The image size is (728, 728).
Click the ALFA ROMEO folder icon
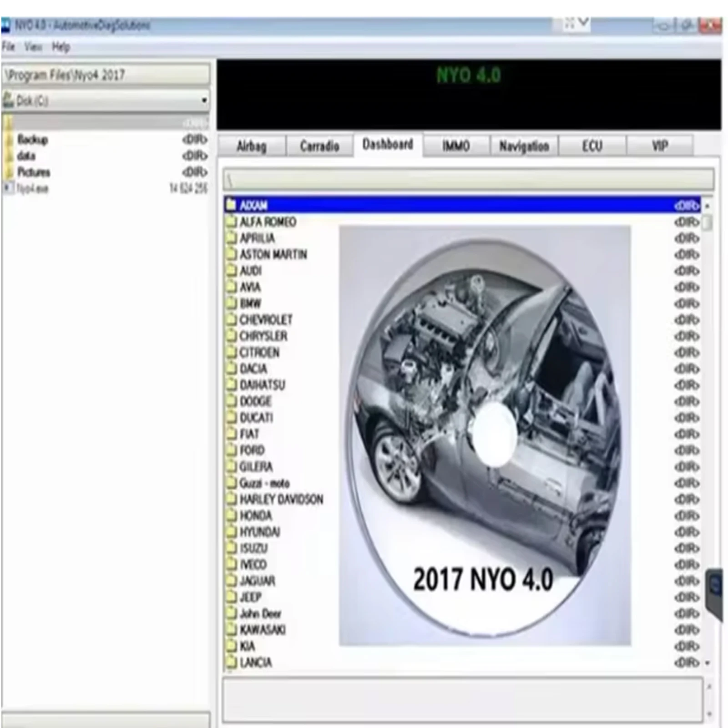[x=232, y=222]
